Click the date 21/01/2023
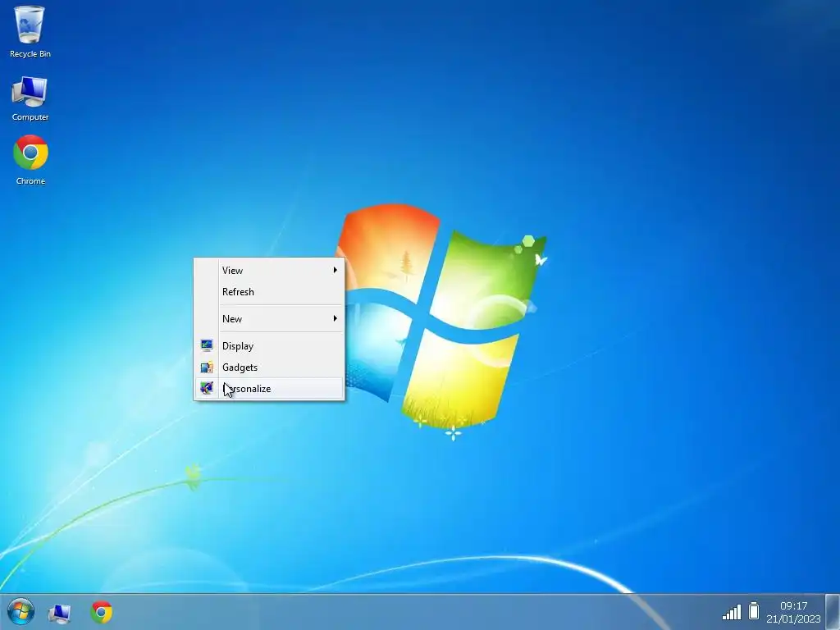The height and width of the screenshot is (630, 840). 793,619
